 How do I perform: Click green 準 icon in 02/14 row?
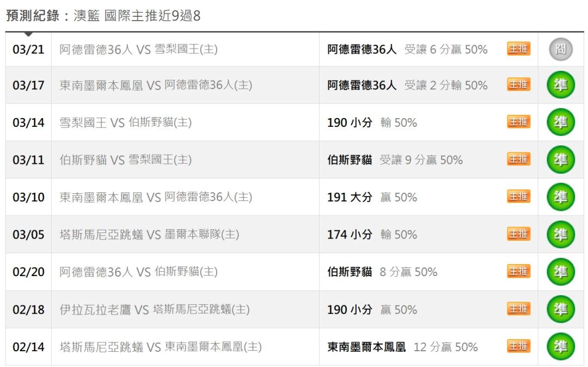point(561,347)
